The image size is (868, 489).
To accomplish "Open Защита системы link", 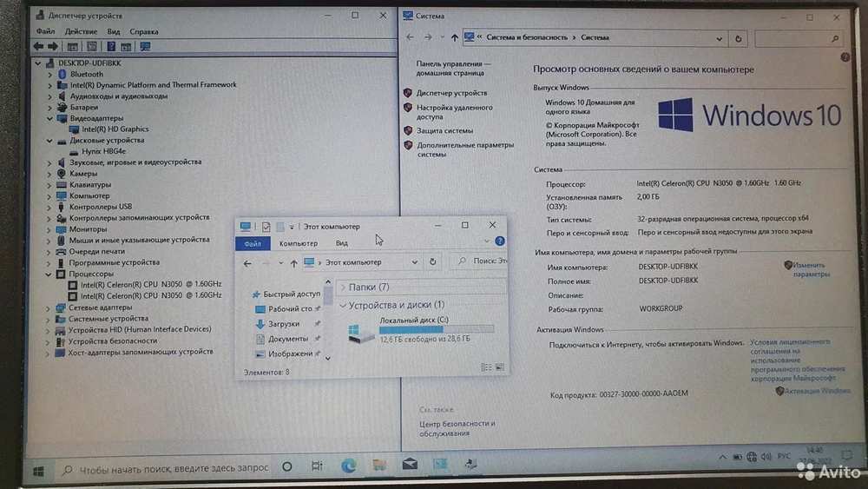I will click(x=444, y=130).
